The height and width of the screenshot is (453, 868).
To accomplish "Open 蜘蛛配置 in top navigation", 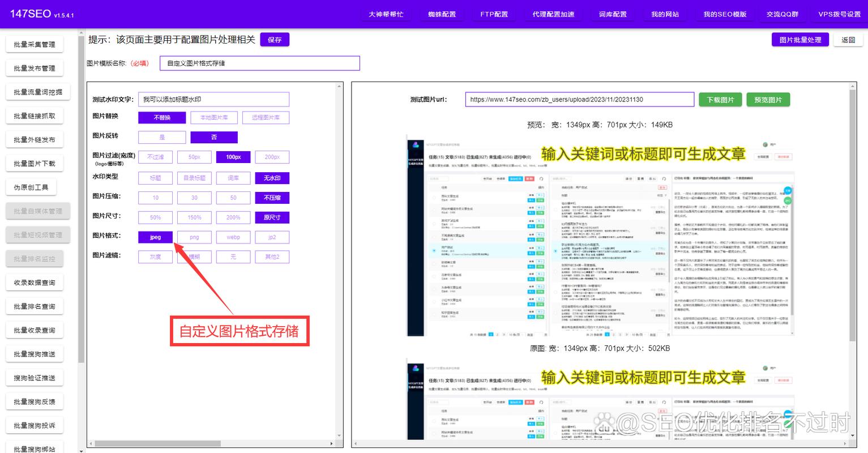I will [x=442, y=14].
